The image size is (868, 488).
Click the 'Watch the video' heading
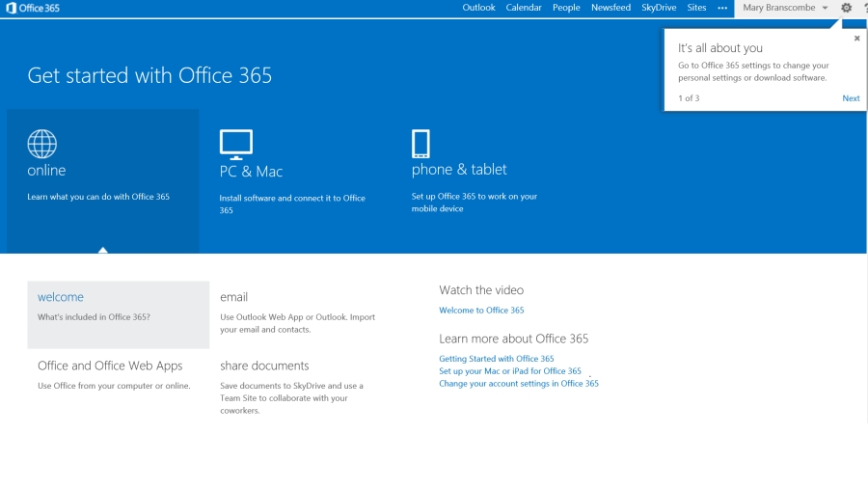[x=481, y=290]
